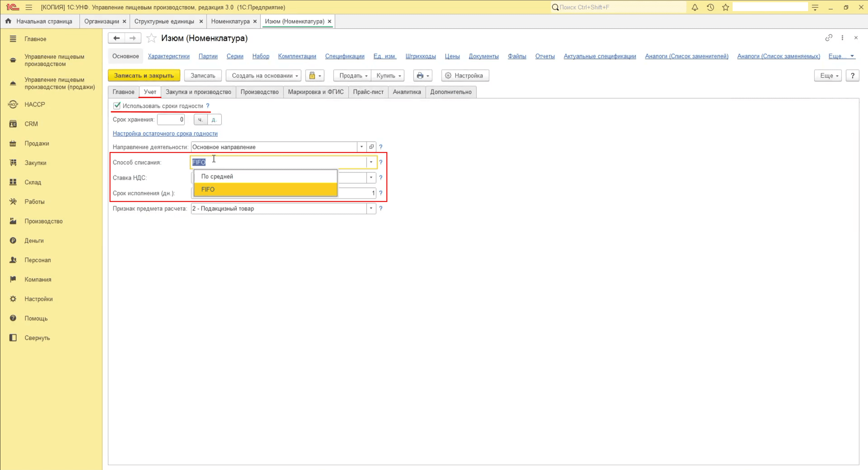Uncheck Использовать сроки годности checkbox

click(x=117, y=106)
